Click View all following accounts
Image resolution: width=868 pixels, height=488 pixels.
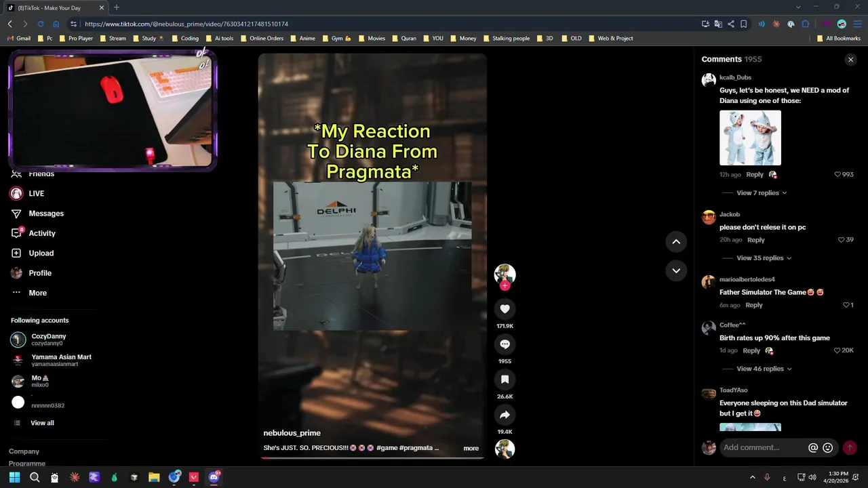pyautogui.click(x=42, y=423)
